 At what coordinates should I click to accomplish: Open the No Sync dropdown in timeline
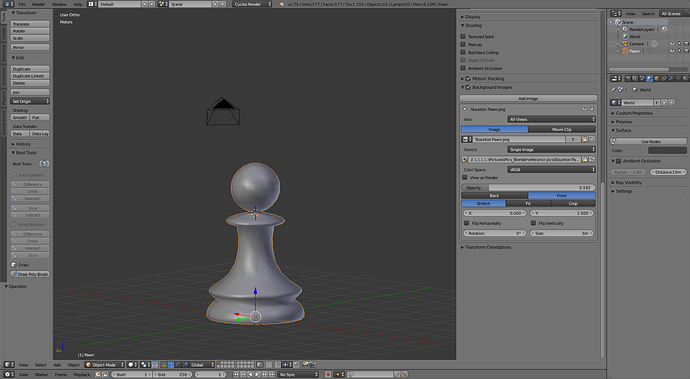pos(298,374)
